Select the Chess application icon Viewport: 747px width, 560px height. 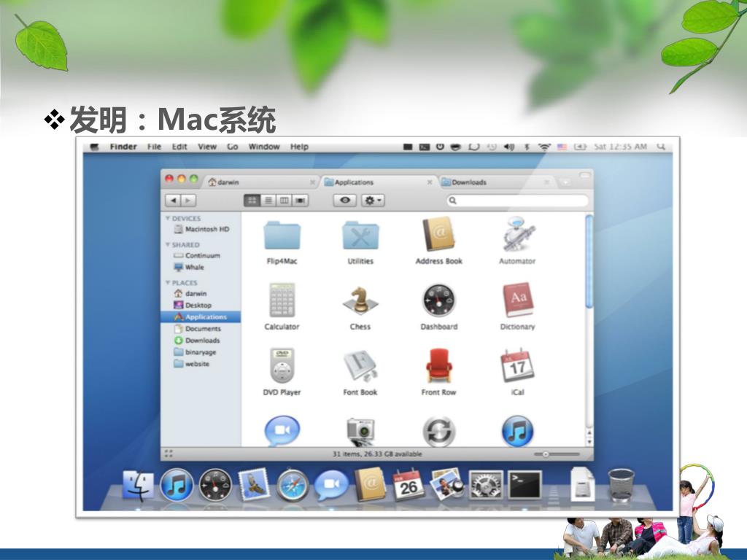point(360,300)
